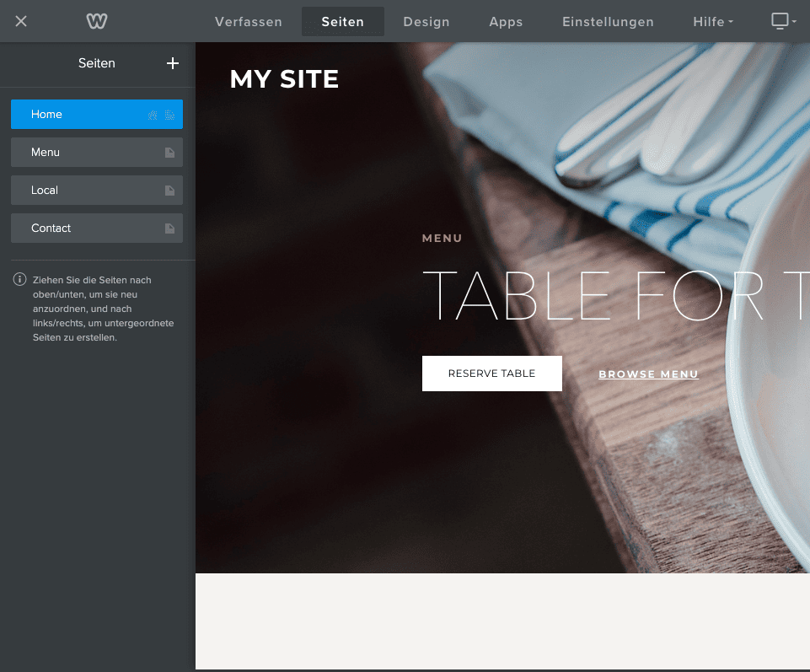810x672 pixels.
Task: Click the home icon on Home page row
Action: [153, 115]
